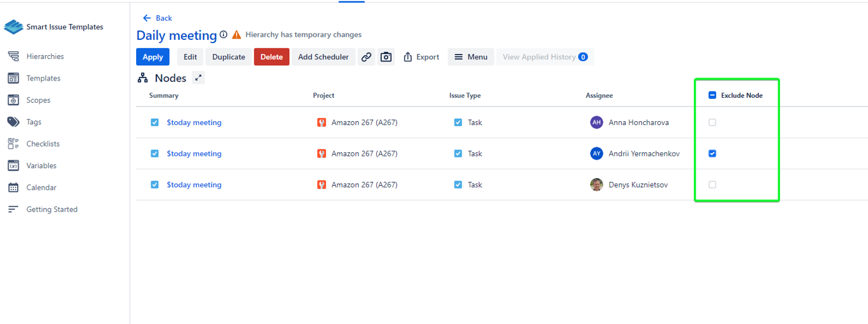The width and height of the screenshot is (868, 324).
Task: Click the Smart Issue Templates logo
Action: click(13, 27)
